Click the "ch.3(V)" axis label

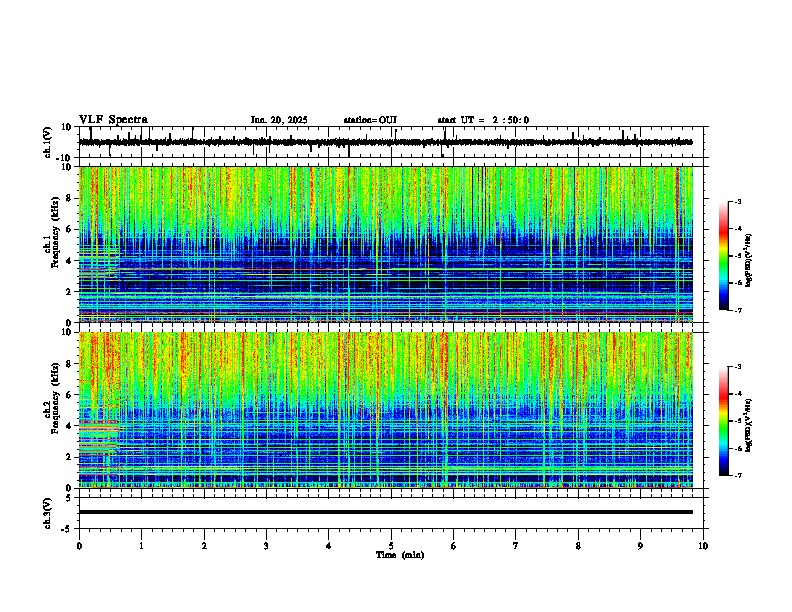pos(48,513)
